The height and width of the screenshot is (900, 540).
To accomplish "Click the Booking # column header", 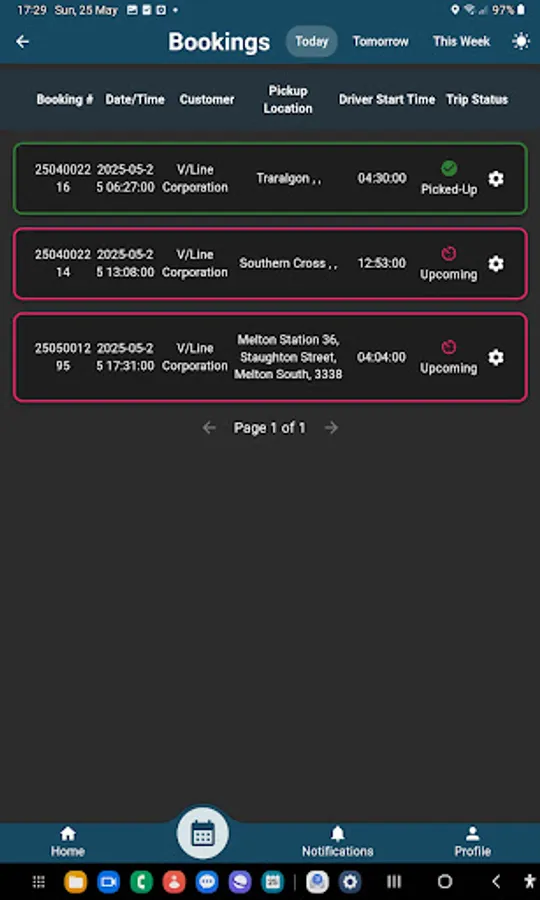I will (x=65, y=99).
